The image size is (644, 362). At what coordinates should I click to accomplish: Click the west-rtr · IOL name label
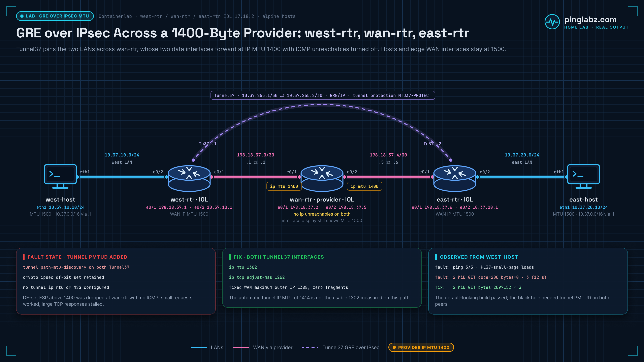(x=189, y=200)
